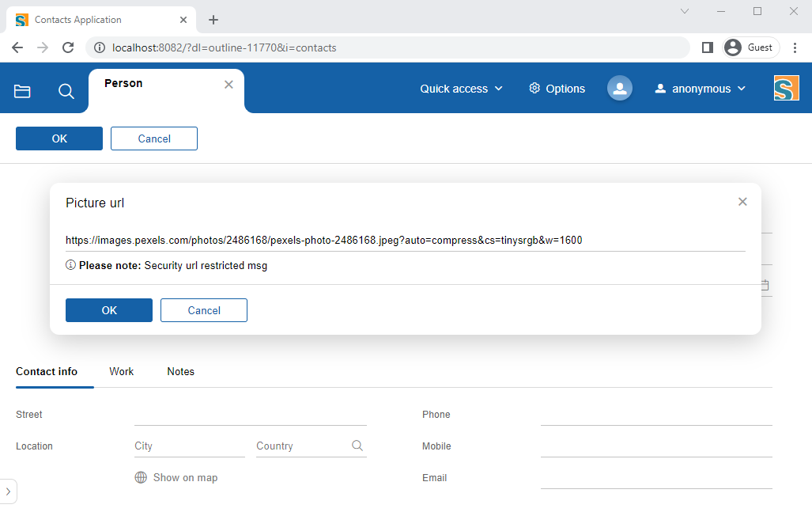Switch to the Notes tab
The height and width of the screenshot is (516, 812).
[180, 371]
